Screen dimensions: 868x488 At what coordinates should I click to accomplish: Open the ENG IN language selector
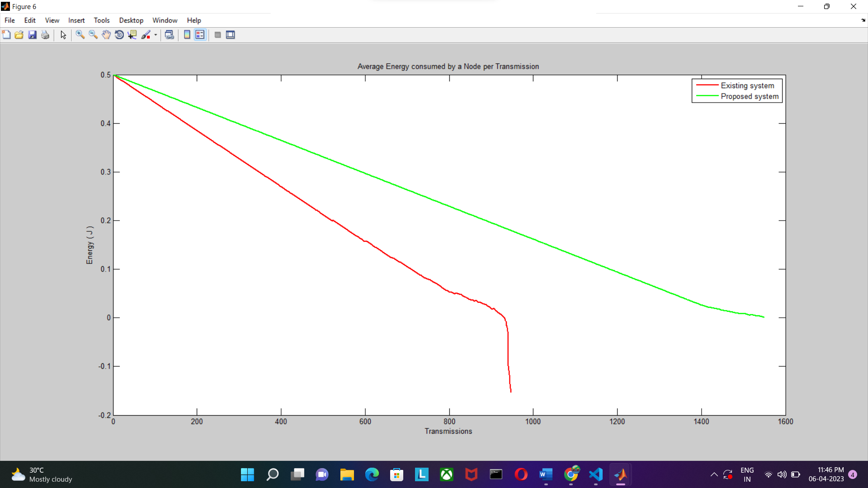click(x=747, y=474)
